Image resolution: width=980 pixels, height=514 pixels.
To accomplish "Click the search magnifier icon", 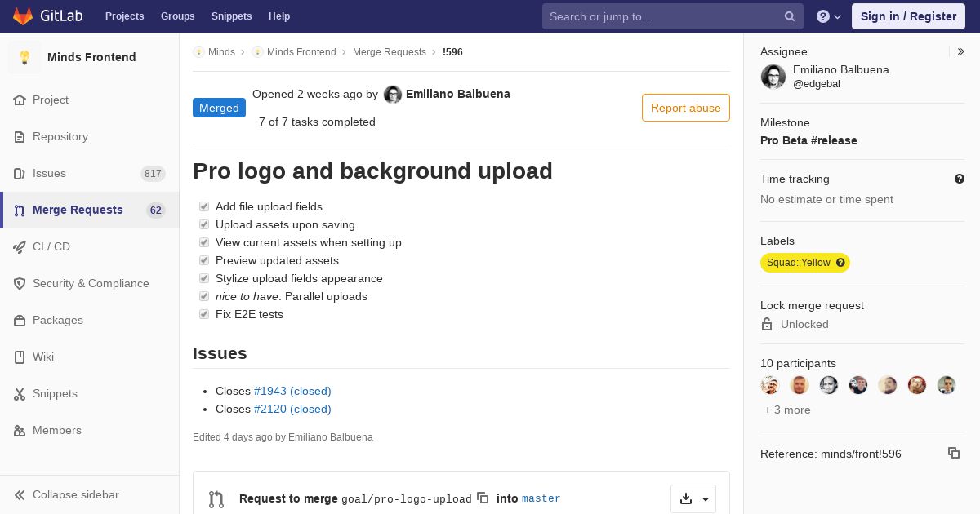I will pos(790,16).
